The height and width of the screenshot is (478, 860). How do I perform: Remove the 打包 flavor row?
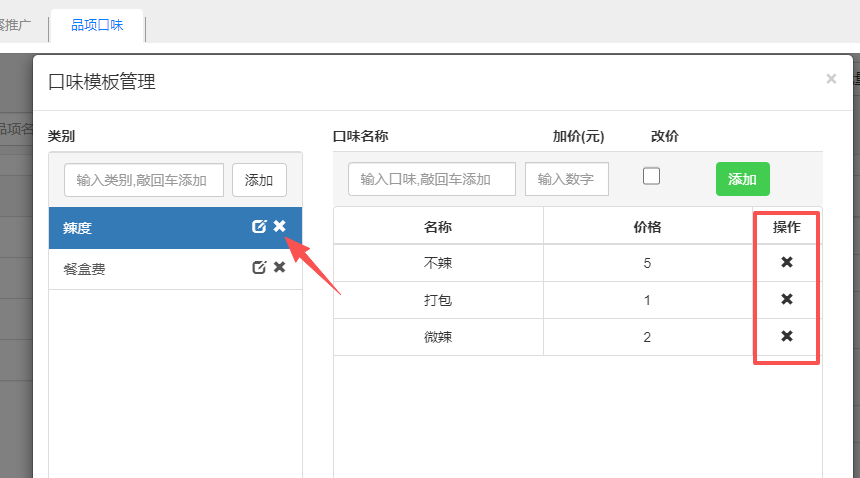[787, 300]
